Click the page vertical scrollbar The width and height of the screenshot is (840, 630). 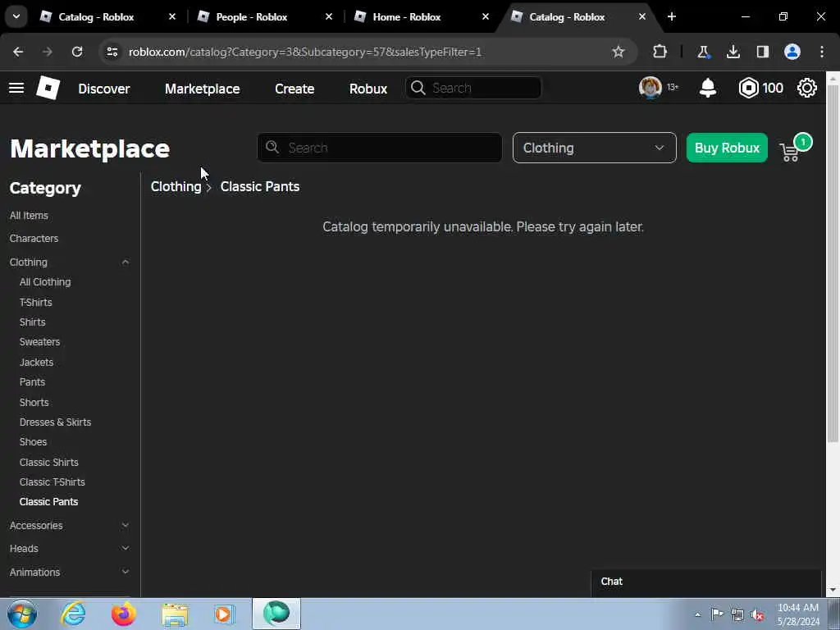833,262
